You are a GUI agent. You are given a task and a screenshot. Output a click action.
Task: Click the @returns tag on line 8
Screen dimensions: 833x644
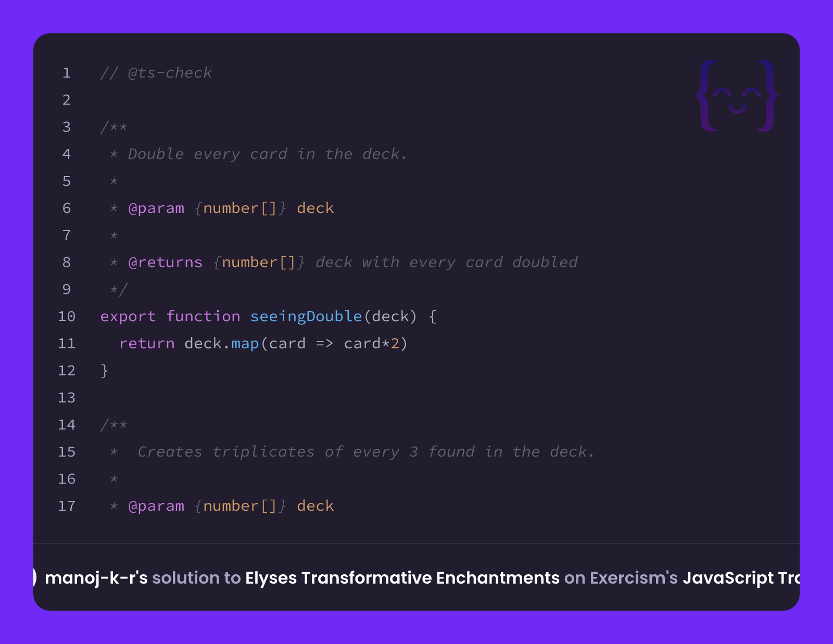tap(166, 262)
